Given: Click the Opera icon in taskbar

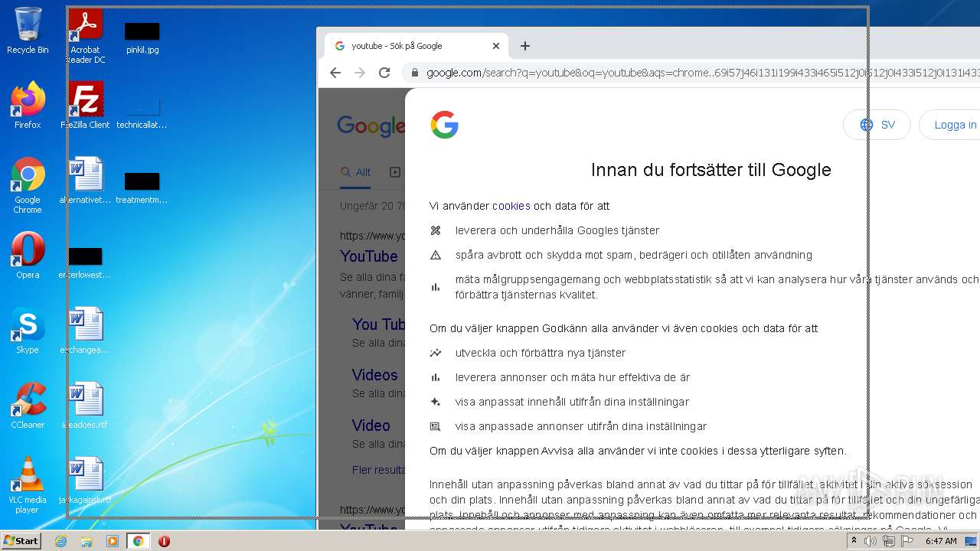Looking at the screenshot, I should pyautogui.click(x=164, y=541).
